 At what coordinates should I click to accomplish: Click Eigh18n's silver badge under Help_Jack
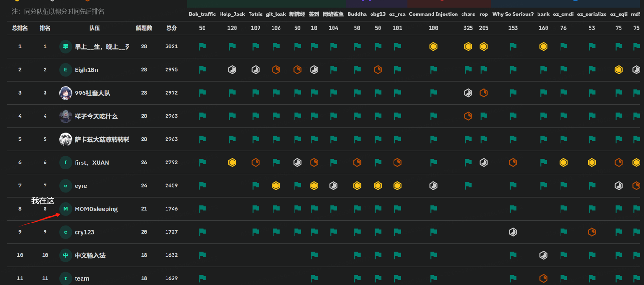pos(232,69)
